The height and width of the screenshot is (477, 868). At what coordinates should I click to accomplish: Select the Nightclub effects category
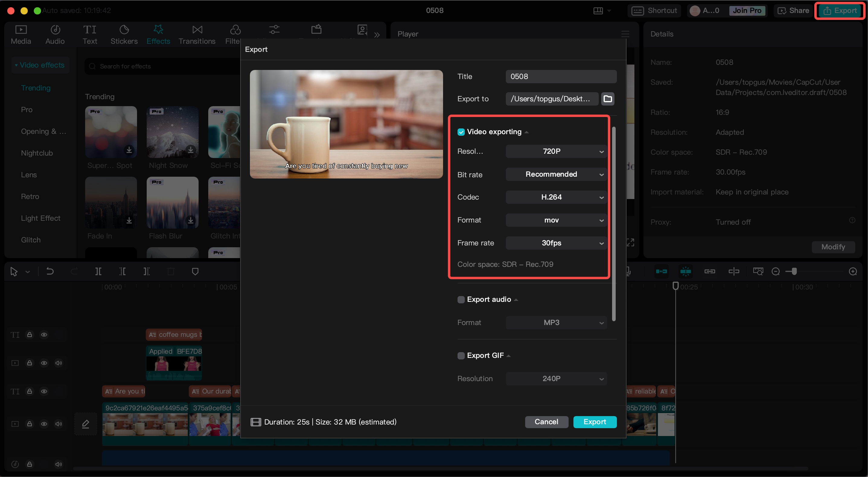click(37, 153)
